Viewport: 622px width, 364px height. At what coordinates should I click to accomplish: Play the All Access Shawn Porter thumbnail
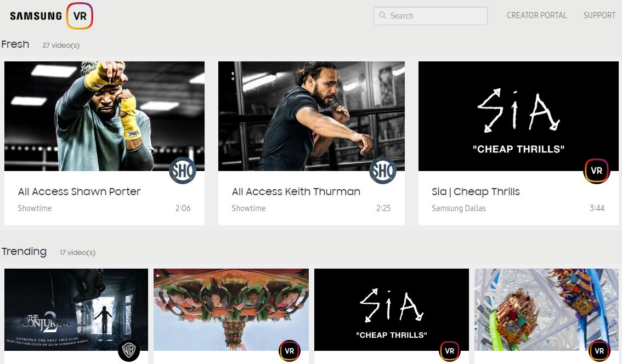click(104, 116)
